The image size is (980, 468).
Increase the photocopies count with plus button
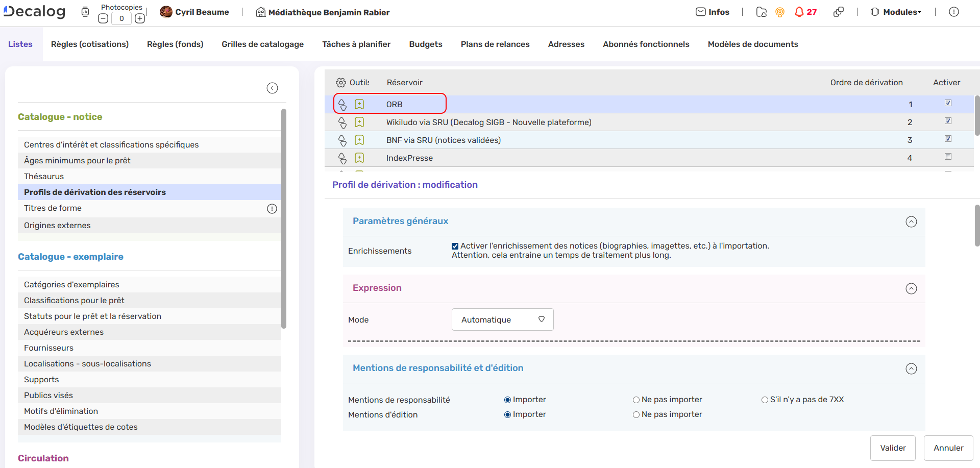[140, 19]
